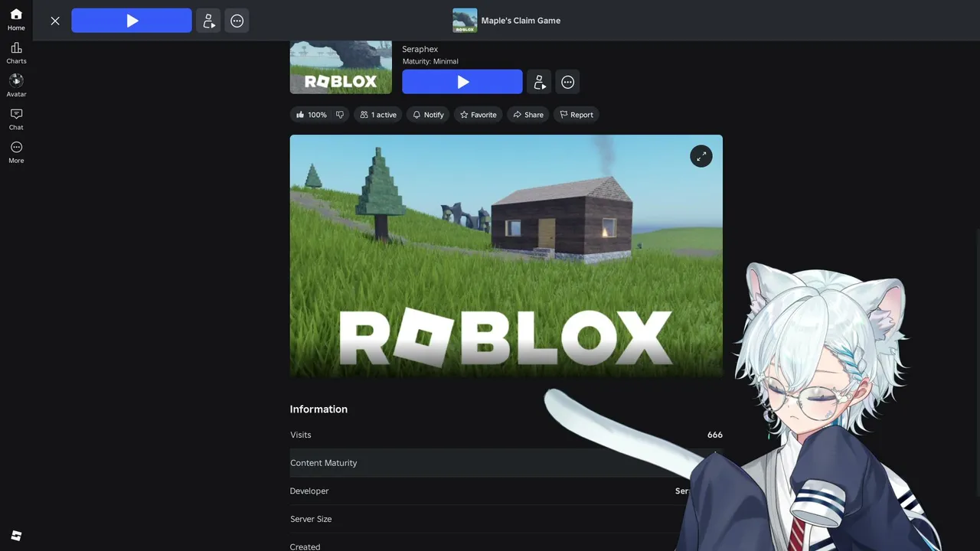Click the Maple's Claim Game title text
The image size is (980, 551).
coord(521,21)
